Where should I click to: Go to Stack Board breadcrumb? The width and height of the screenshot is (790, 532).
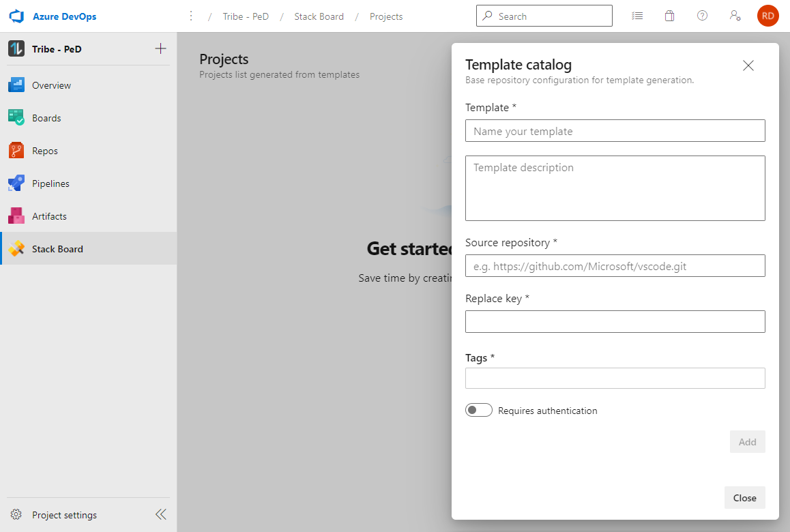[x=319, y=16]
